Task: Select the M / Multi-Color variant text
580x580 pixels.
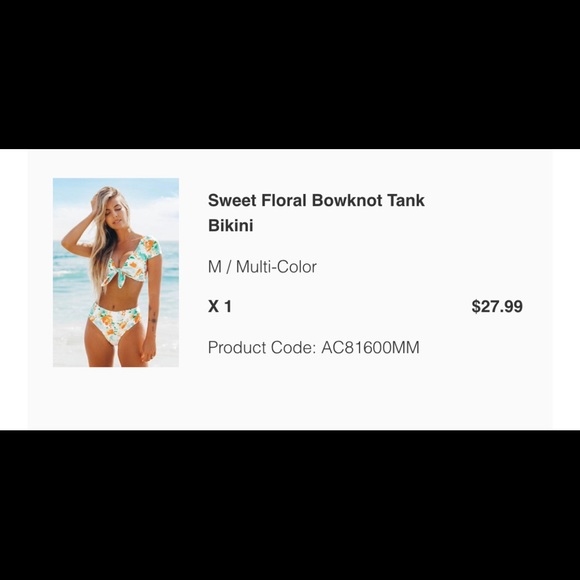Action: tap(262, 267)
